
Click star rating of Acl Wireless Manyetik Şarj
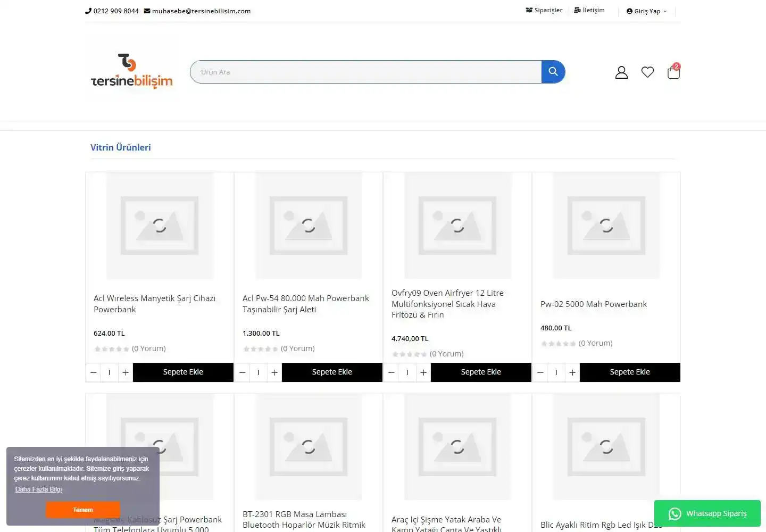pyautogui.click(x=112, y=349)
